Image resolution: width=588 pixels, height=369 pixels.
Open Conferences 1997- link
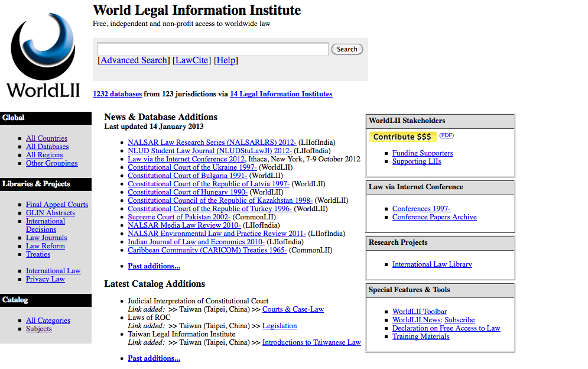[421, 208]
